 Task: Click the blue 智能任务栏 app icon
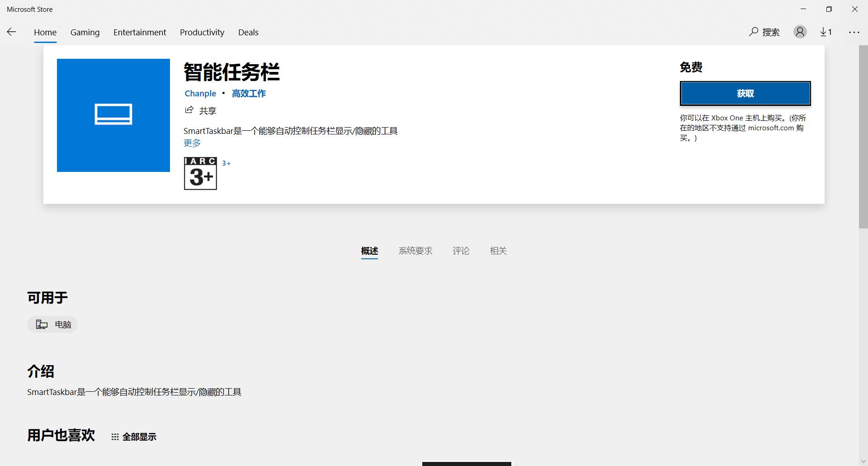coord(113,115)
